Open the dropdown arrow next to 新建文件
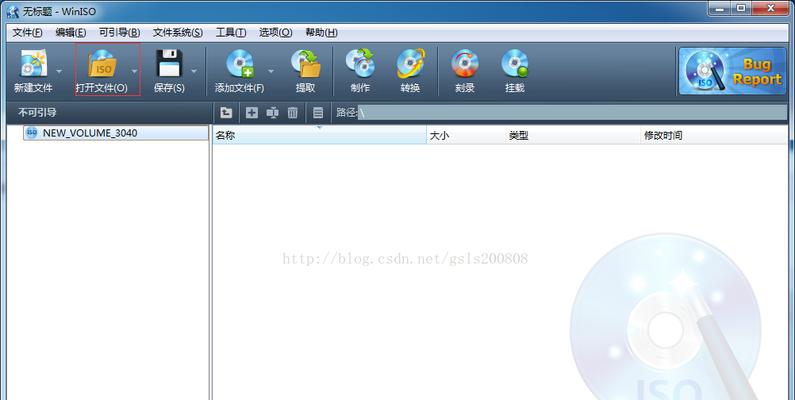Viewport: 795px width, 400px height. (59, 71)
